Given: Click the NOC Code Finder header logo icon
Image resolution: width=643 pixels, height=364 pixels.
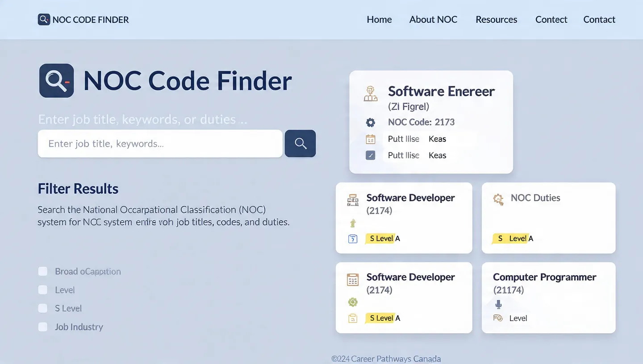Looking at the screenshot, I should coord(44,20).
